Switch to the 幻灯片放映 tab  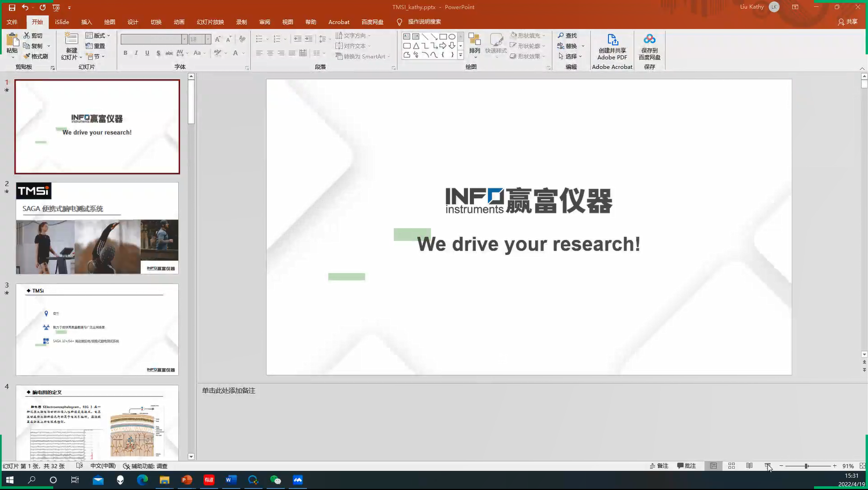click(210, 22)
